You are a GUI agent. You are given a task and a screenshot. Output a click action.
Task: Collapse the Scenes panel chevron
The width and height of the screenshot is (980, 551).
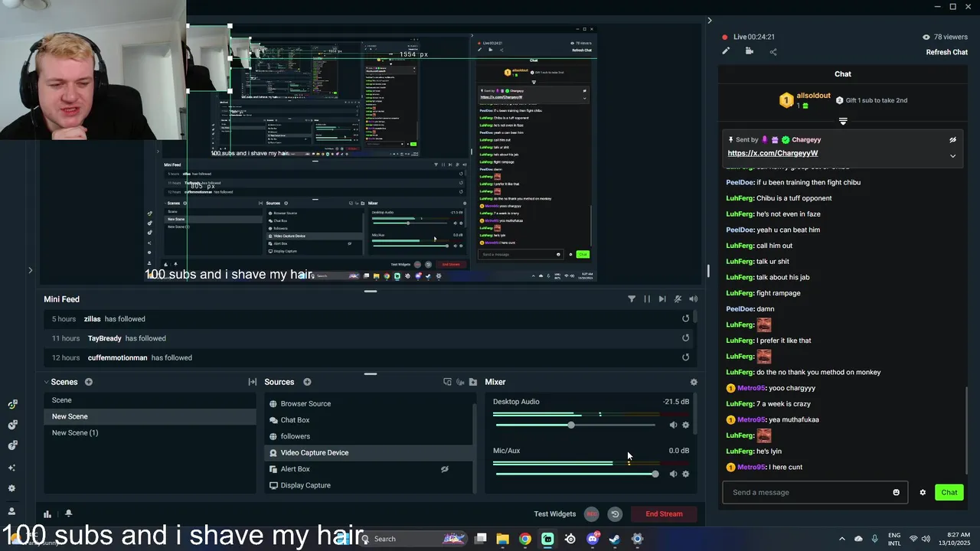pyautogui.click(x=46, y=382)
